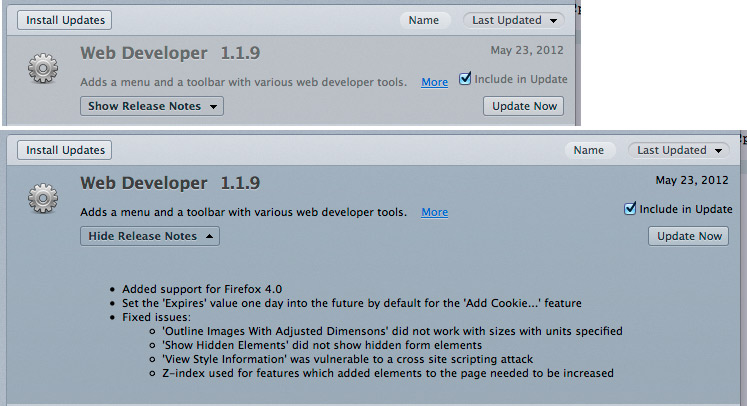Open Last Updated sort dropdown in bottom panel
Image resolution: width=747 pixels, height=406 pixels.
[x=678, y=150]
